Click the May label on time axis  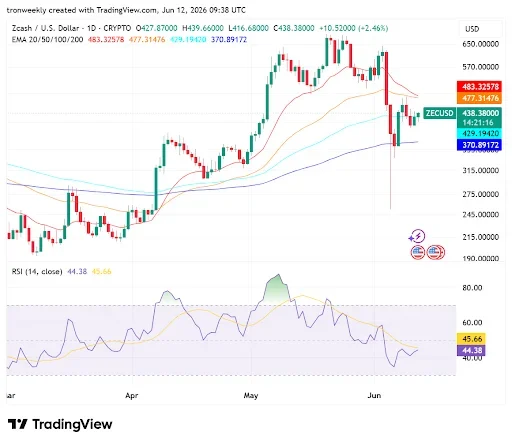coord(251,396)
